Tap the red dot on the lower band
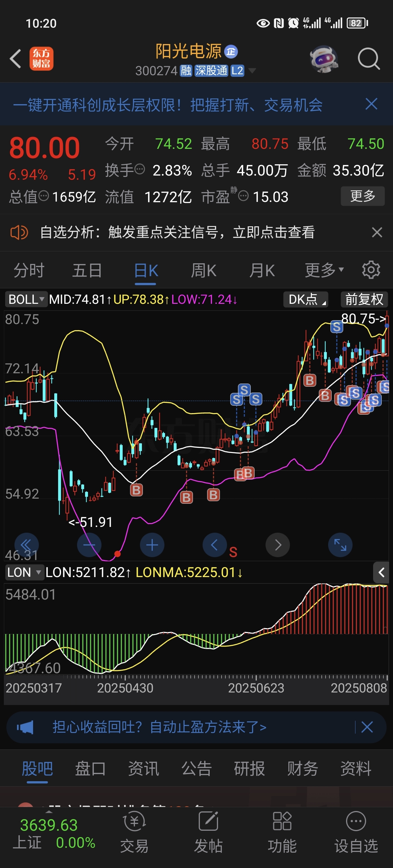The image size is (393, 868). click(118, 554)
